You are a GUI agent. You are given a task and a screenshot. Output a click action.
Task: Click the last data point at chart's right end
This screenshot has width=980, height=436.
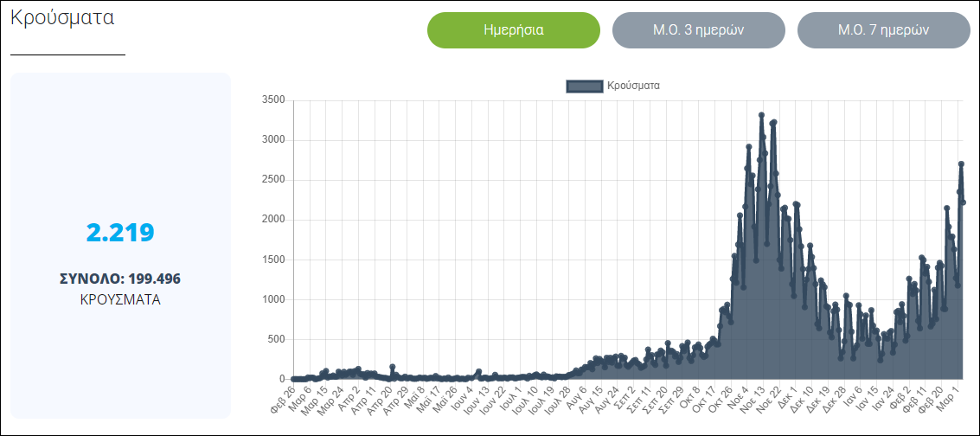pos(964,202)
